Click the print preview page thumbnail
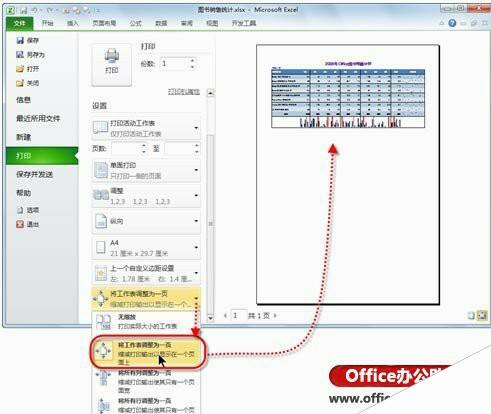Screen dimensions: 491x414 (348, 174)
